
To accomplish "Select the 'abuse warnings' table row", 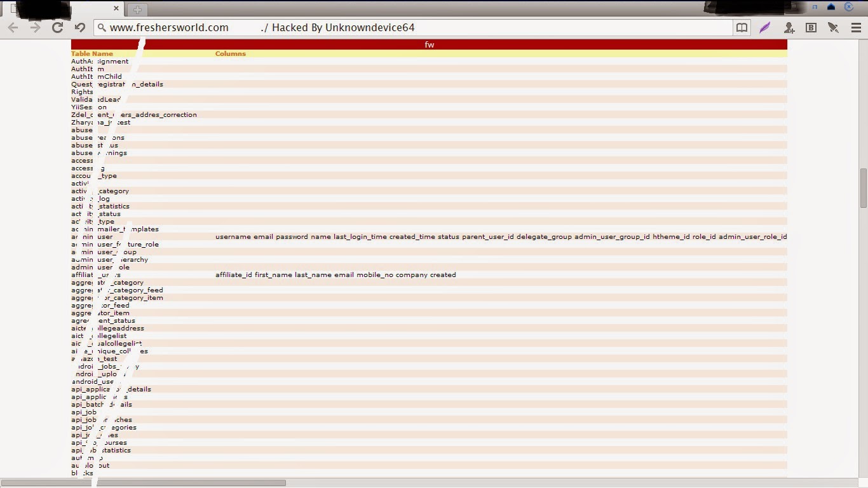I will point(429,153).
